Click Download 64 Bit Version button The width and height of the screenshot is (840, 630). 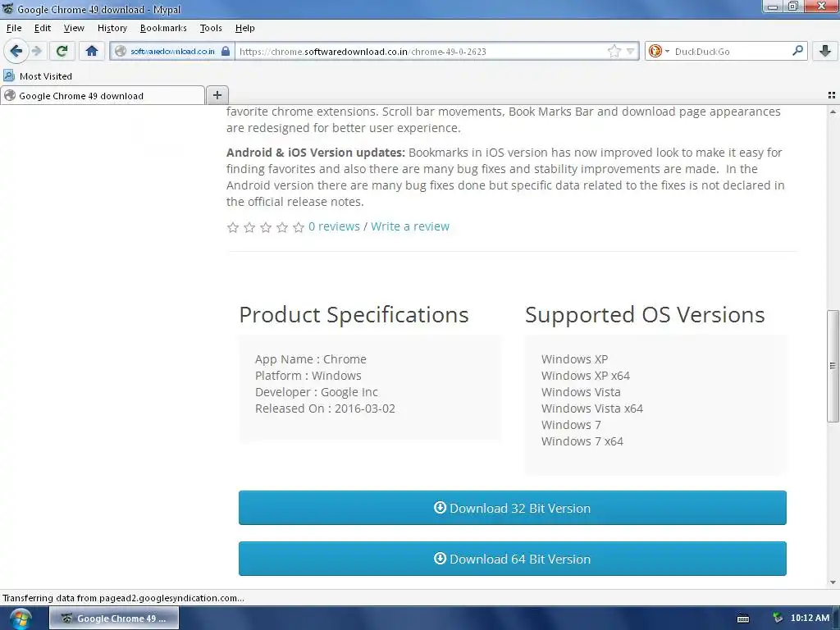click(512, 559)
